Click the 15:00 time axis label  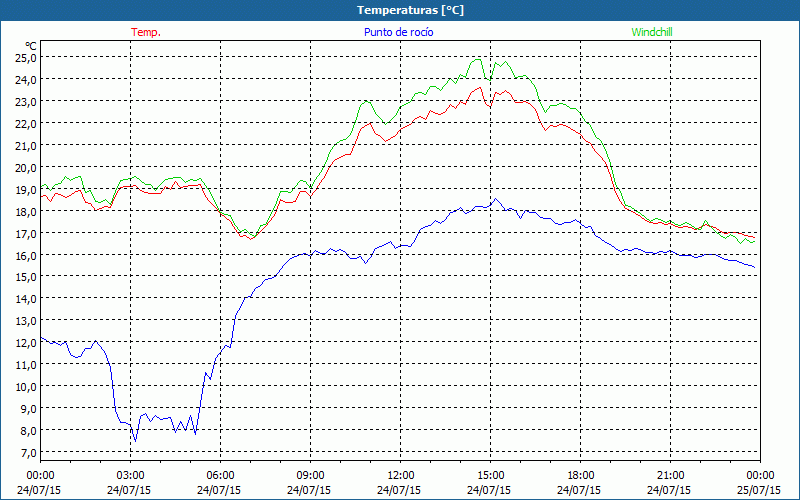point(490,476)
